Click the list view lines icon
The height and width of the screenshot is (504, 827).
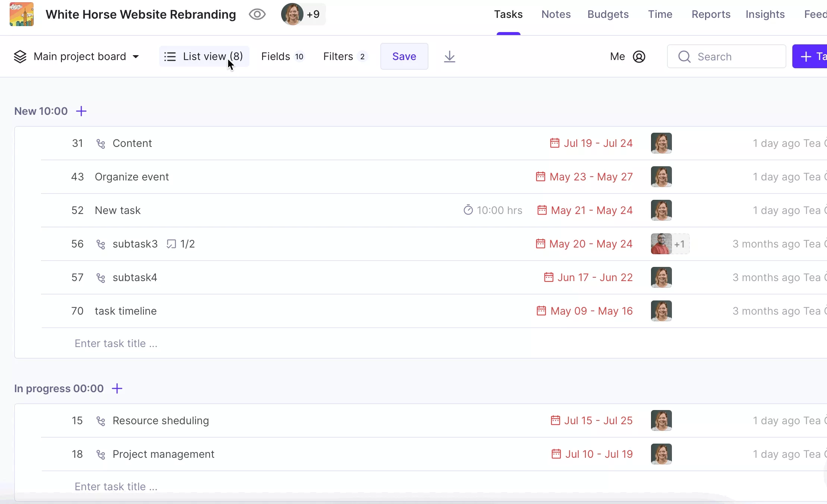170,57
